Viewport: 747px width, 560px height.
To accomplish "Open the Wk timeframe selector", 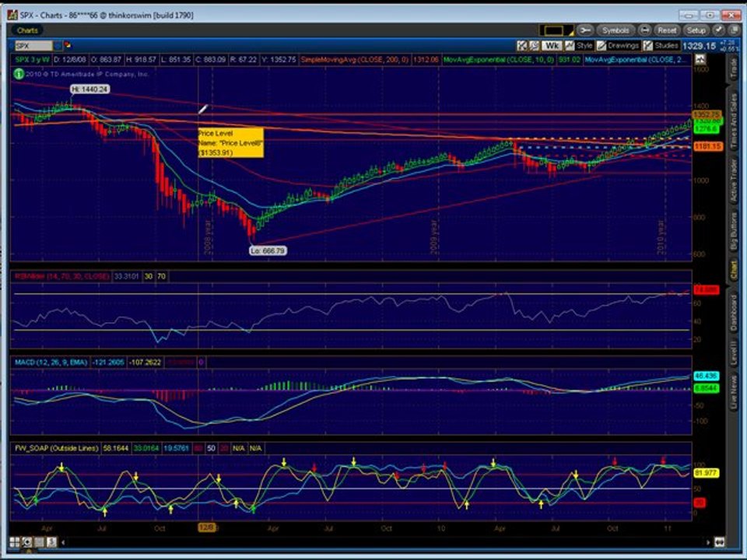I will 552,46.
